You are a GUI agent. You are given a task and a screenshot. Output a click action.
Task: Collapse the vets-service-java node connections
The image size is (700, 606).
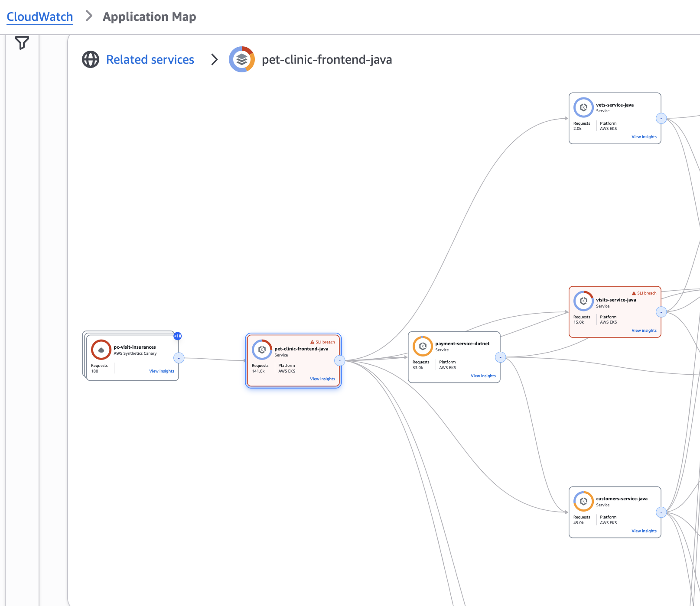coord(661,118)
